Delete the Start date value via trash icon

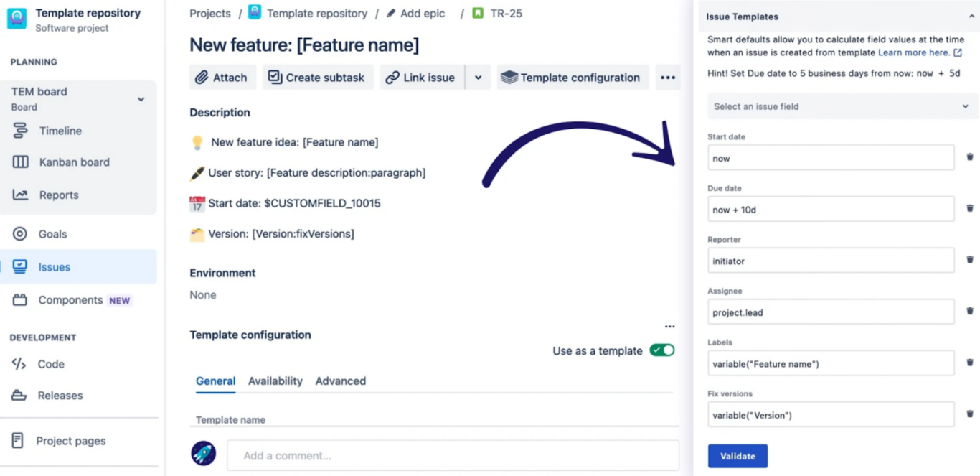969,157
